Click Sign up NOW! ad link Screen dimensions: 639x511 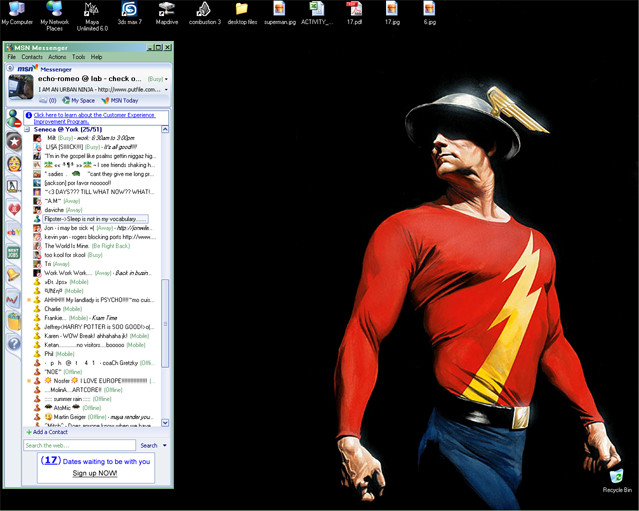tap(95, 473)
